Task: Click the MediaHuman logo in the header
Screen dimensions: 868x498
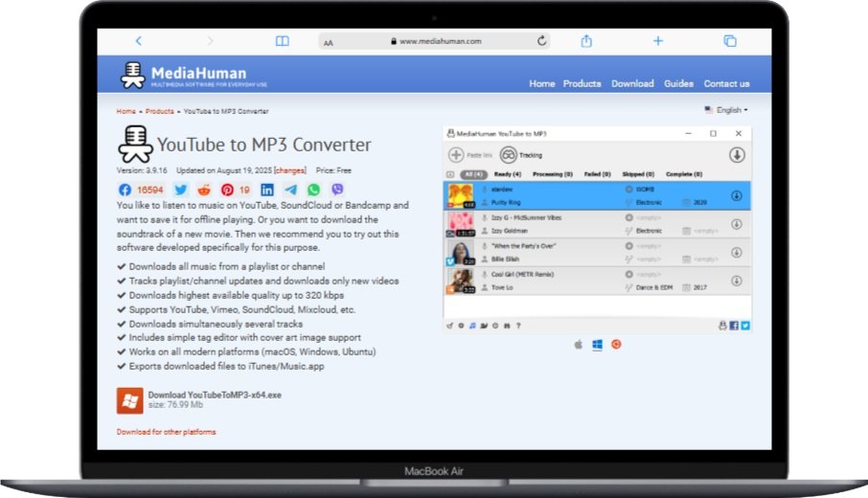Action: pos(194,75)
